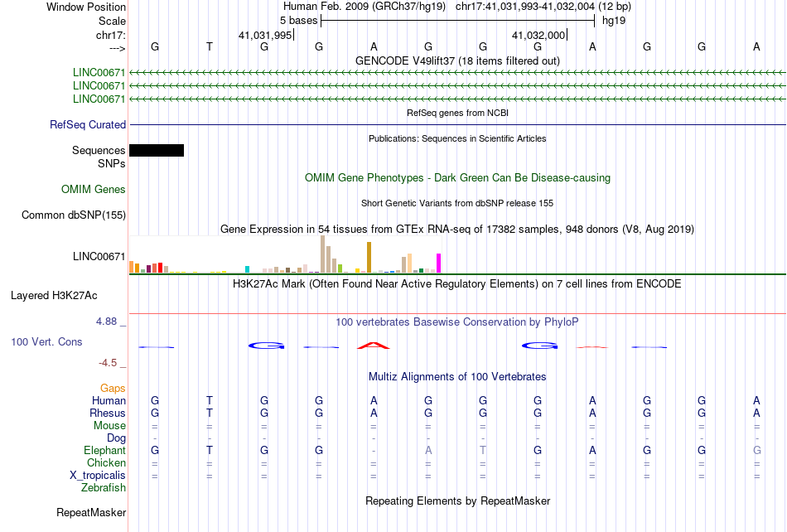The height and width of the screenshot is (532, 787).
Task: Click the Window Position label
Action: (86, 7)
